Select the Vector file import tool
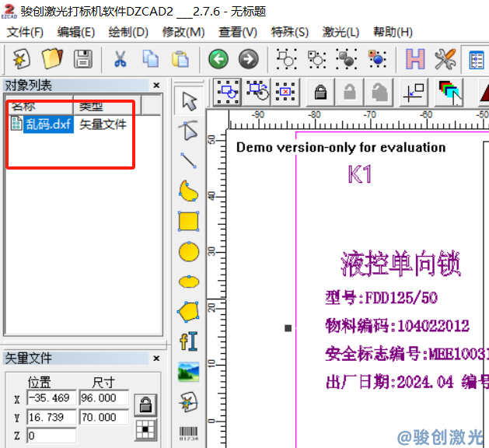Image resolution: width=489 pixels, height=448 pixels. coord(189,402)
